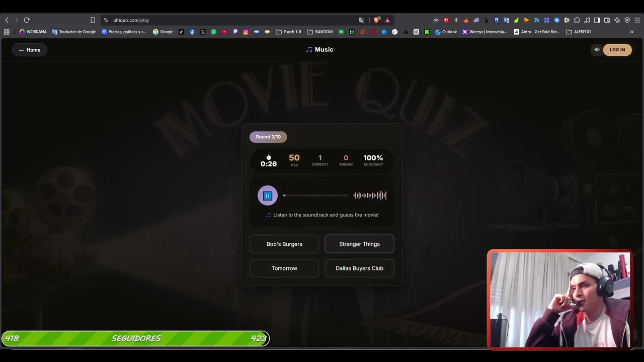This screenshot has height=362, width=644.
Task: Open the TikTok bookmark icon
Action: point(182,32)
